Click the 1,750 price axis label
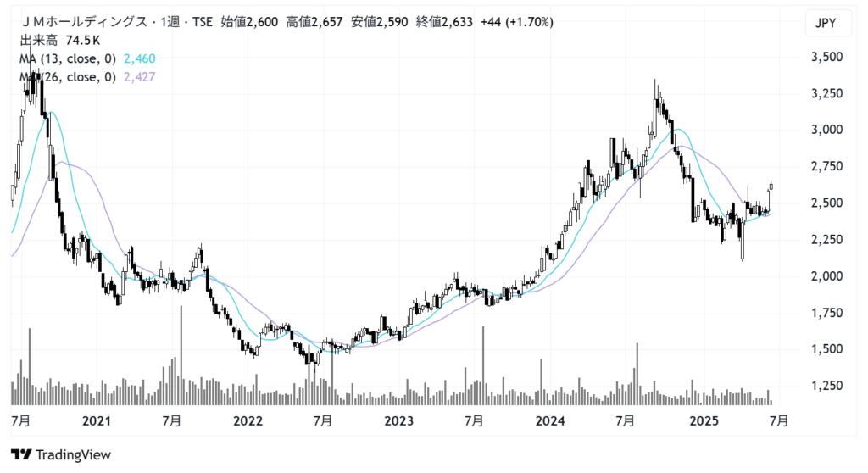 [826, 313]
